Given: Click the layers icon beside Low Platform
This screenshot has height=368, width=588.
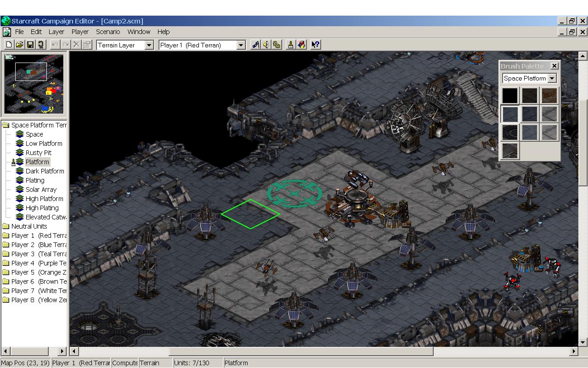Looking at the screenshot, I should [19, 144].
